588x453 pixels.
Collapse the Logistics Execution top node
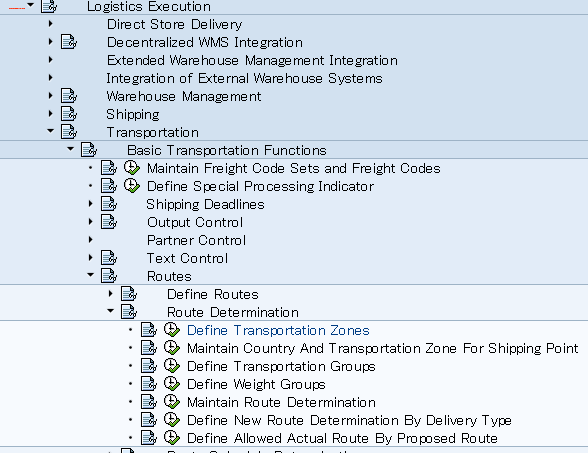[x=30, y=5]
